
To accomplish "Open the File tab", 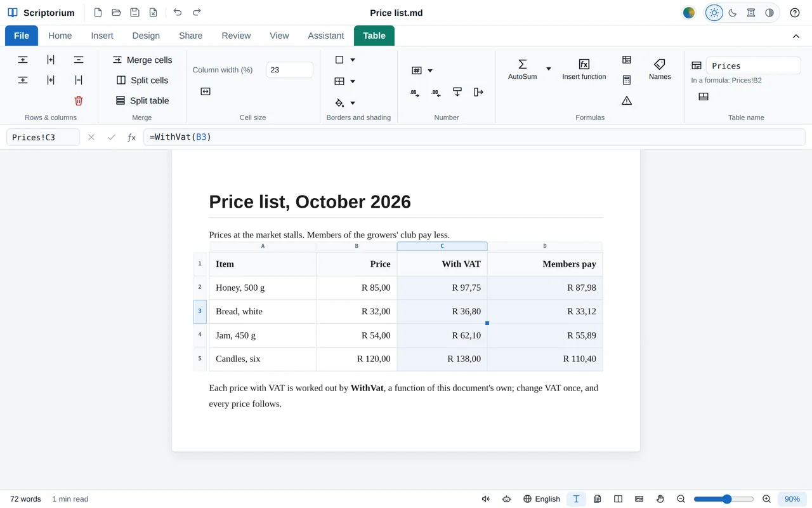I will (22, 36).
